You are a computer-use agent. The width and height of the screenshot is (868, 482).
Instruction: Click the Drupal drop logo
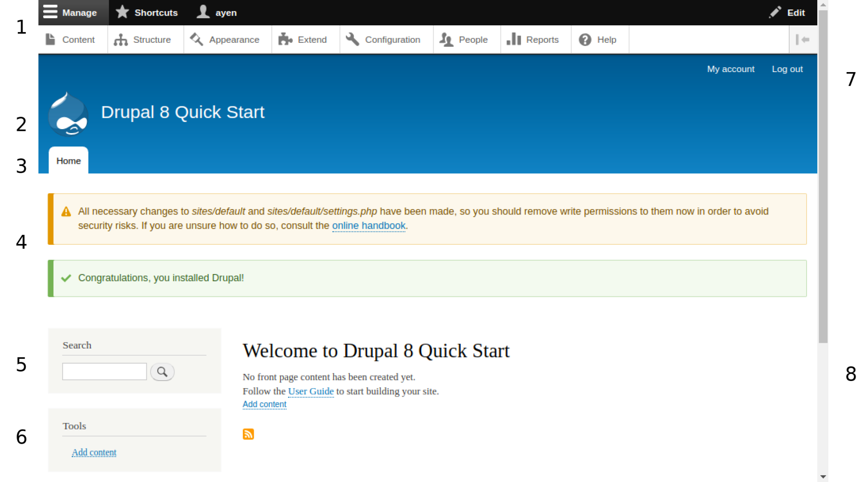(x=68, y=114)
